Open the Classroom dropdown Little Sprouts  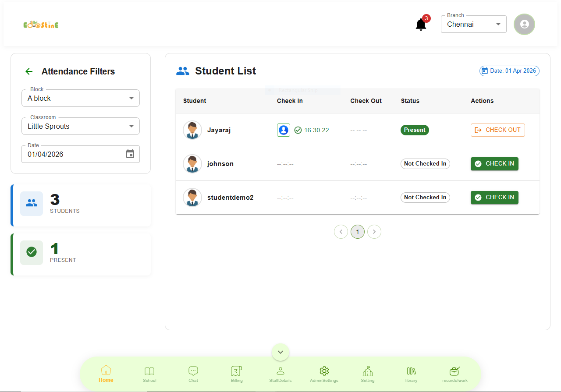tap(81, 126)
